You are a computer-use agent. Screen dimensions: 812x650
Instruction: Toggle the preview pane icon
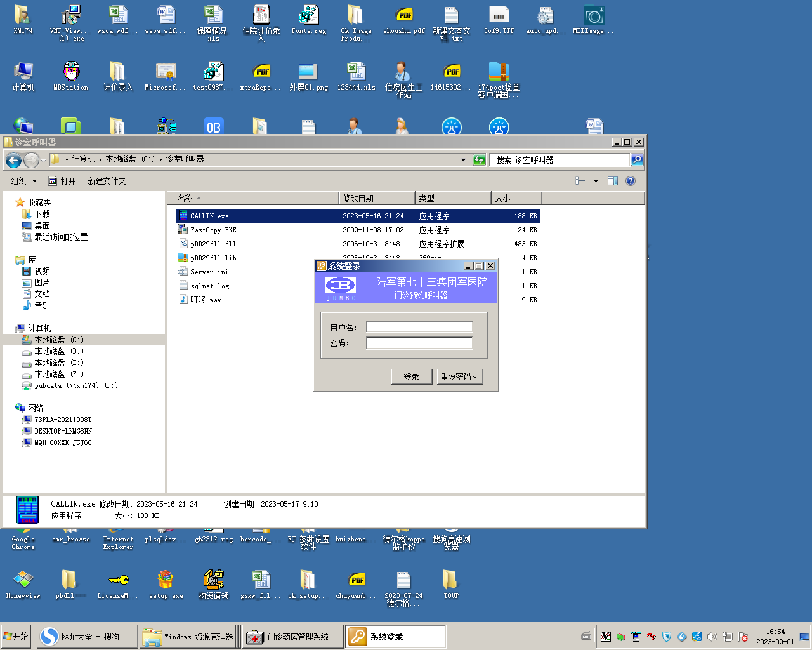[613, 181]
